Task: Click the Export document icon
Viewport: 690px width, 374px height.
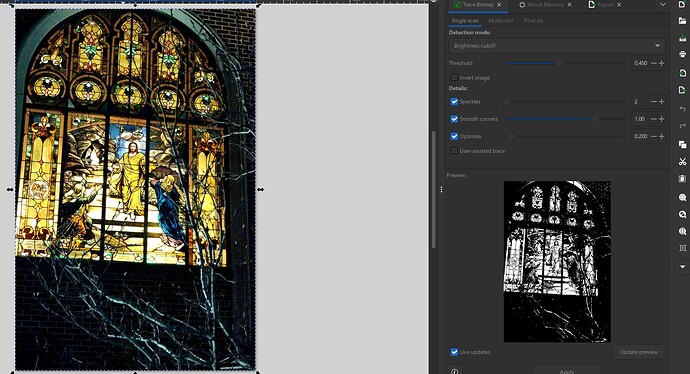Action: (683, 90)
